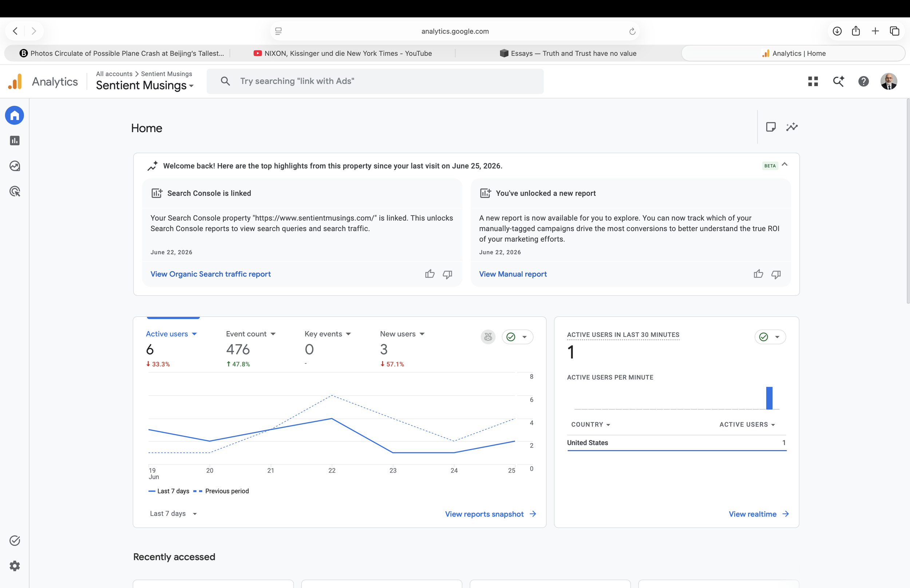Screen dimensions: 910x588
Task: Thumbs up the Search Console card
Action: pyautogui.click(x=430, y=274)
